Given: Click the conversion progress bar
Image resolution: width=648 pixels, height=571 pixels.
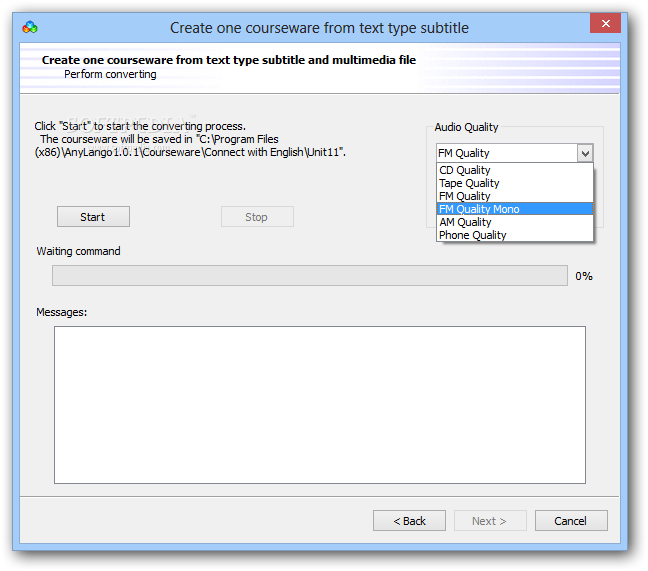Looking at the screenshot, I should click(x=310, y=276).
